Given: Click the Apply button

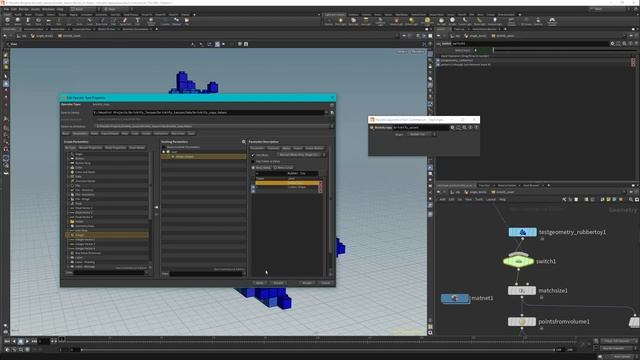Looking at the screenshot, I should click(260, 283).
